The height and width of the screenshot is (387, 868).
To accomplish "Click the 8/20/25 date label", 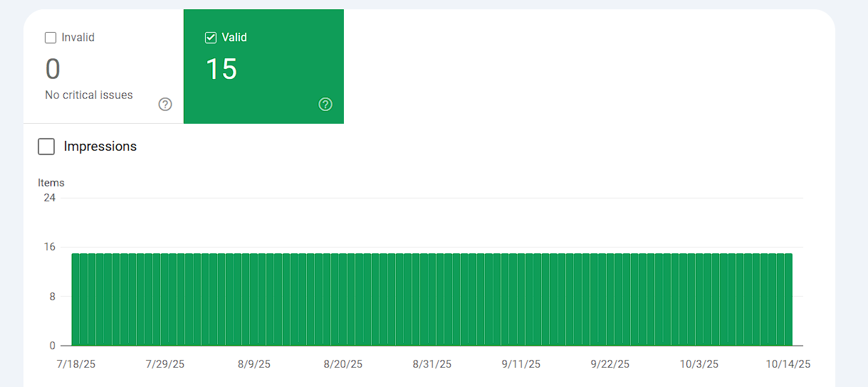I will tap(343, 364).
